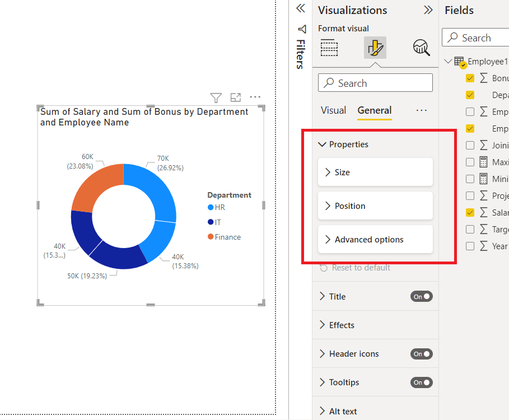Expand the Filters pane with double left chevron

301,8
